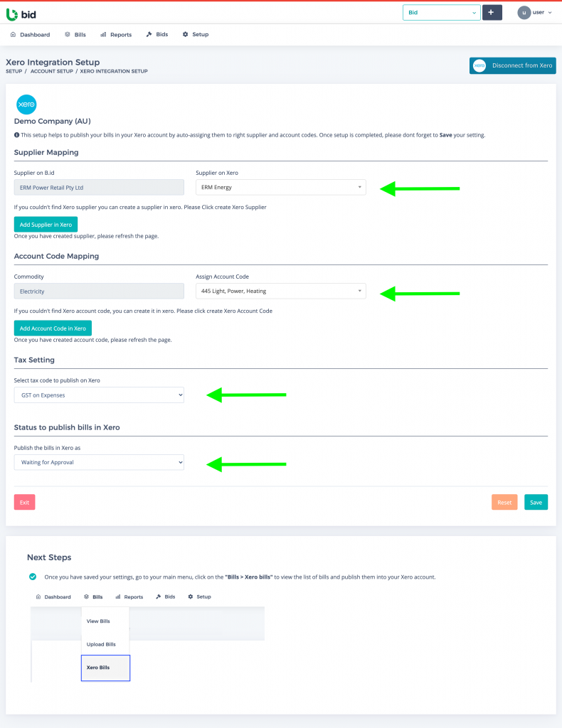Click Disconnect from Xero button
Viewport: 562px width, 728px height.
tap(512, 65)
